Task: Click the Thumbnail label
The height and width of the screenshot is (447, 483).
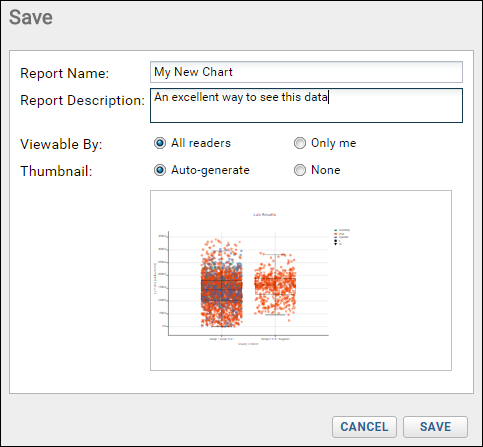Action: click(x=56, y=171)
